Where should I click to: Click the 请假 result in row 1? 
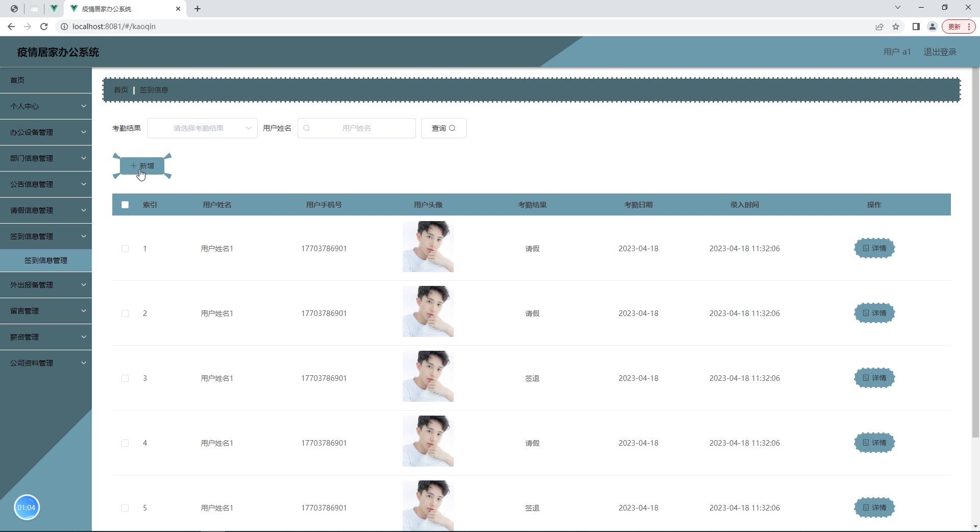click(x=532, y=249)
